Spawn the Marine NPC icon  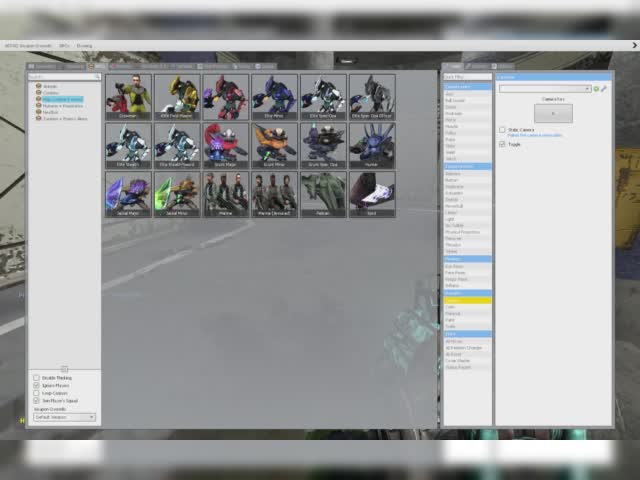[226, 194]
